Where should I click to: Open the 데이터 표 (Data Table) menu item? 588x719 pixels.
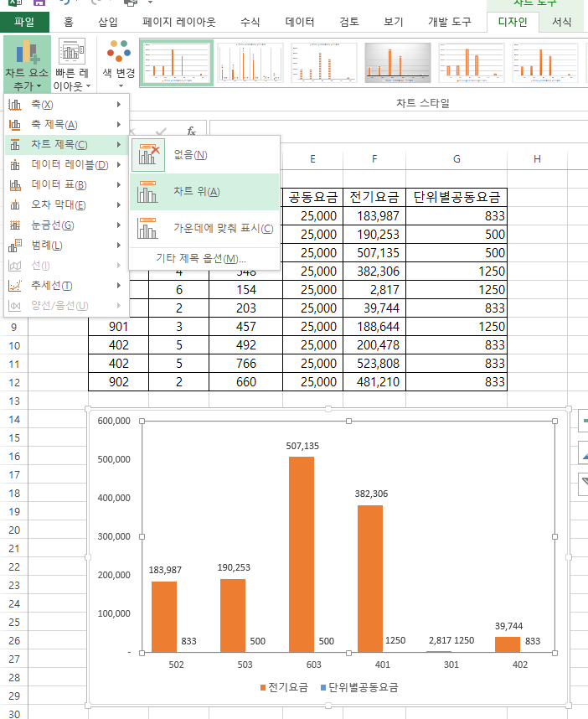tap(59, 184)
